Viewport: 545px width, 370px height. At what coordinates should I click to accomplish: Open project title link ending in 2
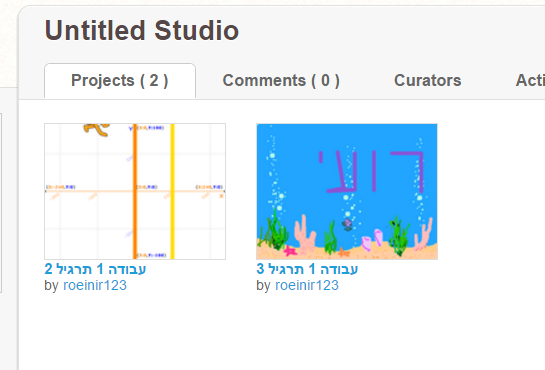click(95, 269)
